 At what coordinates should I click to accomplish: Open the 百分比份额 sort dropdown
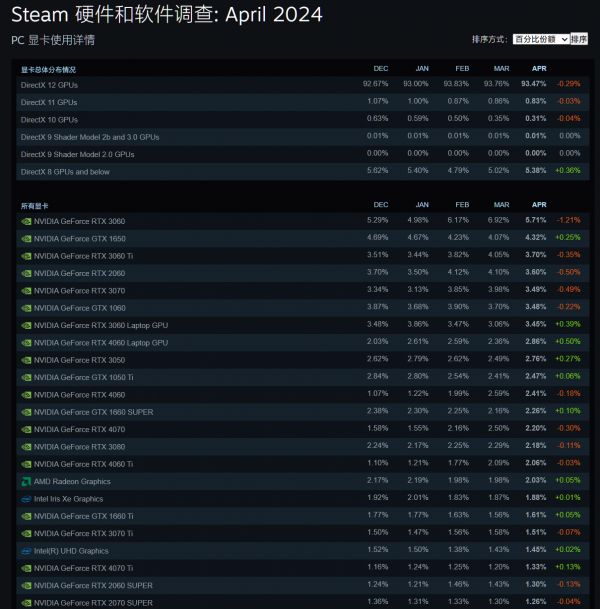tap(541, 39)
